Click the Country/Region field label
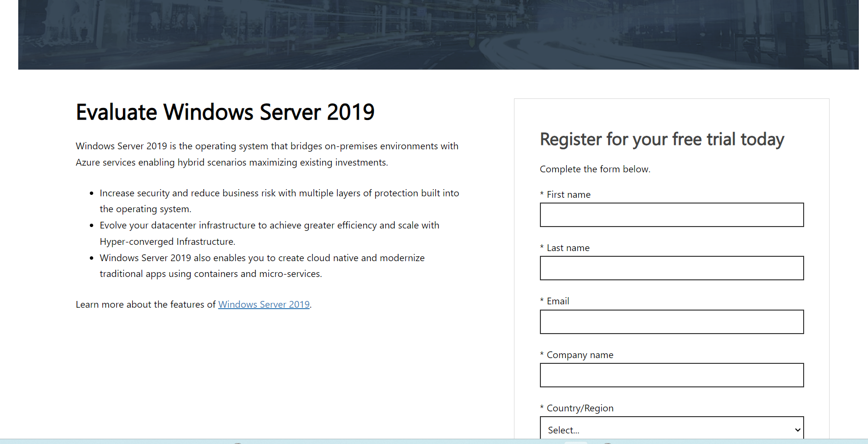The width and height of the screenshot is (868, 444). click(x=577, y=408)
